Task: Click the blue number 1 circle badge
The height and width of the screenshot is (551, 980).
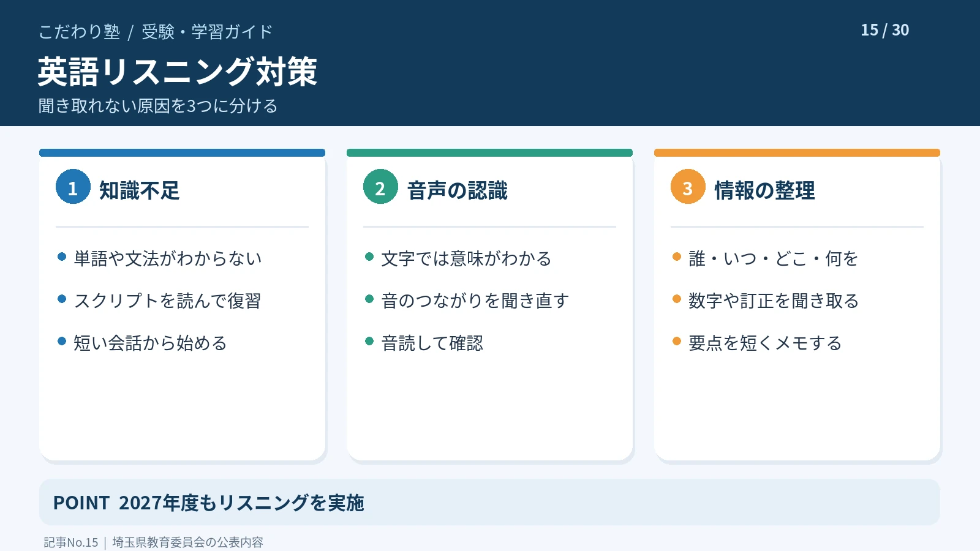Action: click(73, 187)
